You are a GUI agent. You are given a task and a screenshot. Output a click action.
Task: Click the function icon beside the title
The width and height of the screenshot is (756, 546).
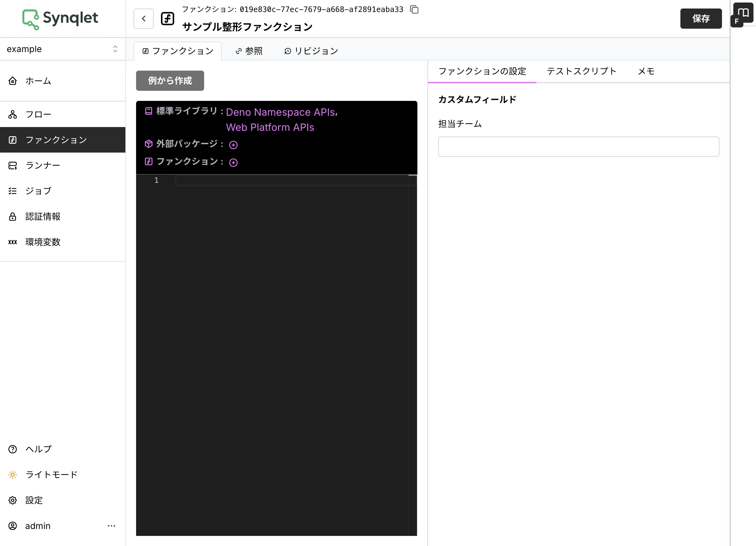(x=167, y=19)
